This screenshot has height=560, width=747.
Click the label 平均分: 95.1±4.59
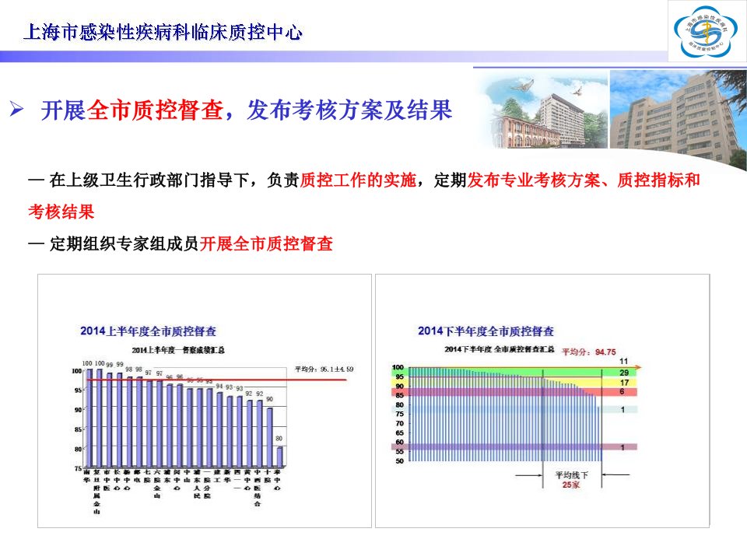[x=324, y=369]
